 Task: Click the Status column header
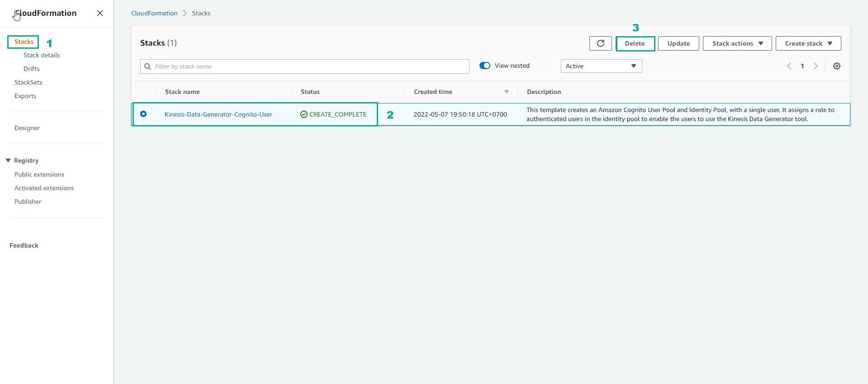pyautogui.click(x=310, y=92)
